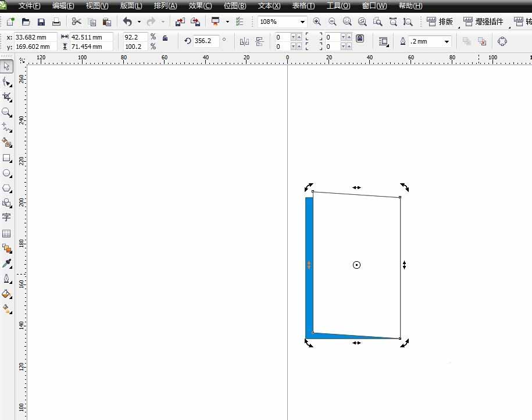Image resolution: width=532 pixels, height=420 pixels.
Task: Choose the Rectangle tool
Action: (x=6, y=158)
